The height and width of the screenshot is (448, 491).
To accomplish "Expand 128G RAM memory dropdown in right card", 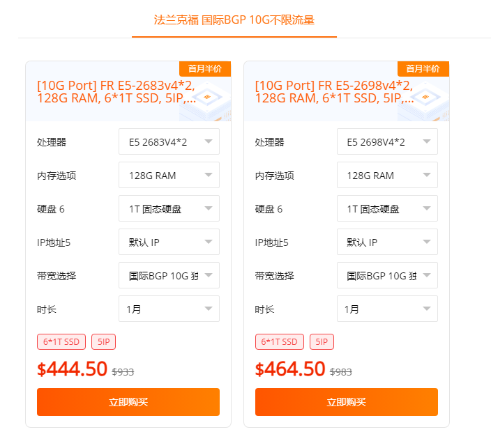I will (387, 176).
